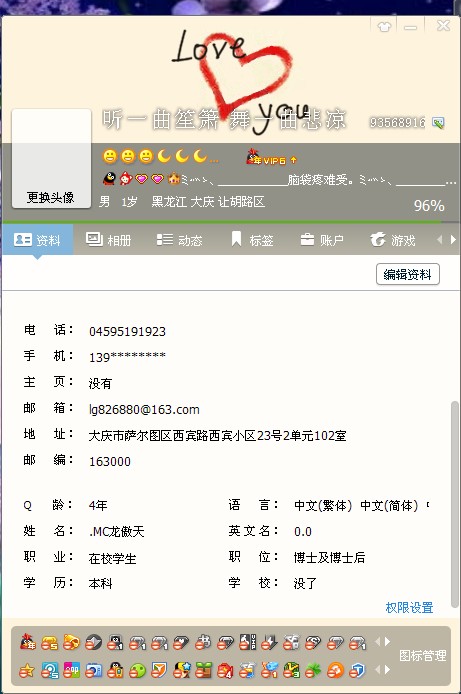Switch to the 相册 tab
Screen dimensions: 461x694
pos(109,240)
